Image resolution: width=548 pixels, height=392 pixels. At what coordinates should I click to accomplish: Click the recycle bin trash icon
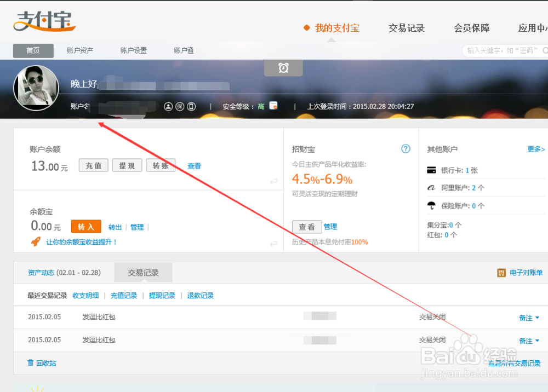tap(30, 362)
